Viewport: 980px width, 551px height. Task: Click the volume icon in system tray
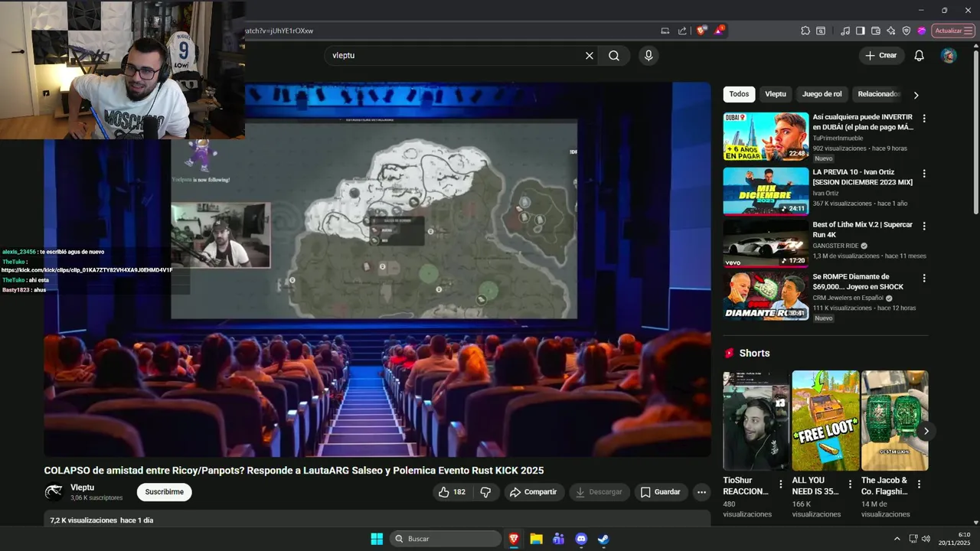point(926,539)
